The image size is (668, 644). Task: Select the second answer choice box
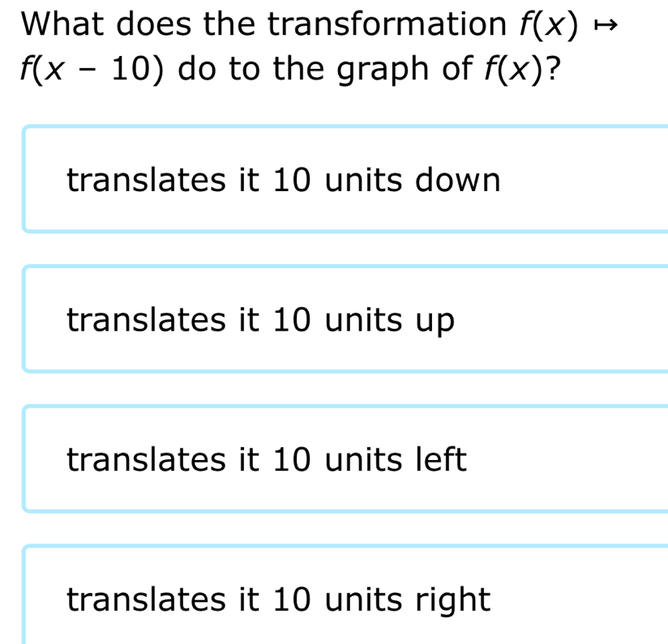pyautogui.click(x=345, y=319)
